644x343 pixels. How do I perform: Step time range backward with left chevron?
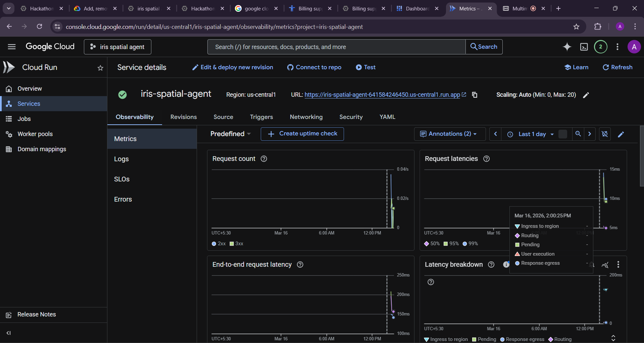495,134
